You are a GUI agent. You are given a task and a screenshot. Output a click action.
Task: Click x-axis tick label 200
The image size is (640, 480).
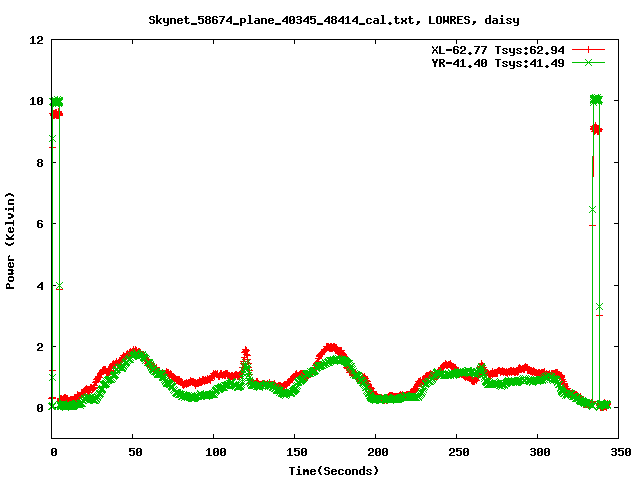[378, 452]
